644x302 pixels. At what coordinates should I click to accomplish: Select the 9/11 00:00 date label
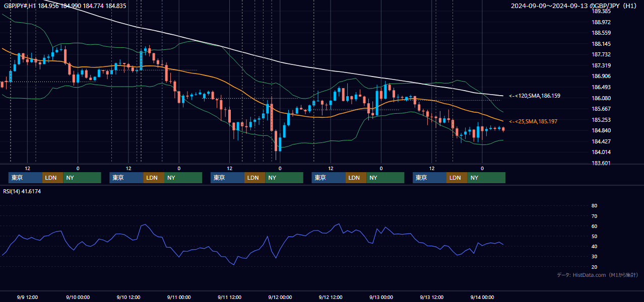(x=179, y=297)
